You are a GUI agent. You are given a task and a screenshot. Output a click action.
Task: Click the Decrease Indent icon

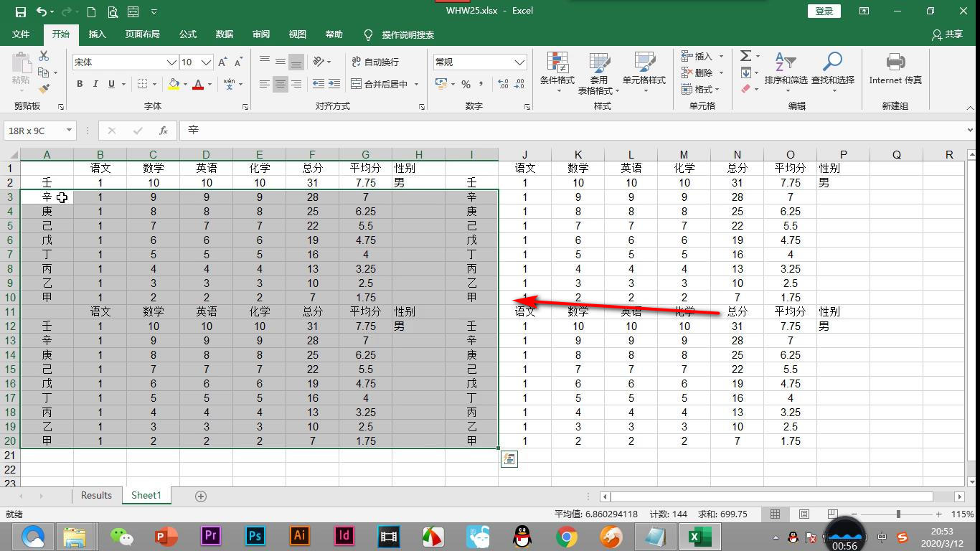pos(318,84)
